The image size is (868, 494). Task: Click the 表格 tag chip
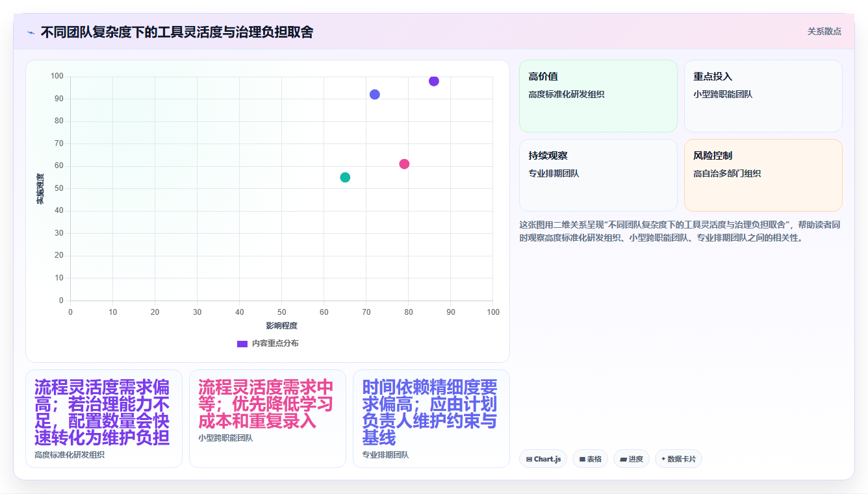click(x=590, y=459)
